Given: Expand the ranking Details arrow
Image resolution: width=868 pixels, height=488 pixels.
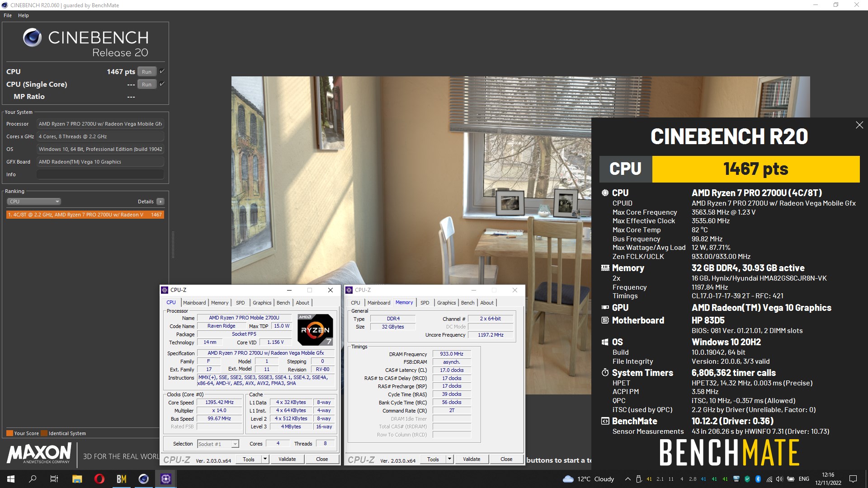Looking at the screenshot, I should click(x=160, y=202).
